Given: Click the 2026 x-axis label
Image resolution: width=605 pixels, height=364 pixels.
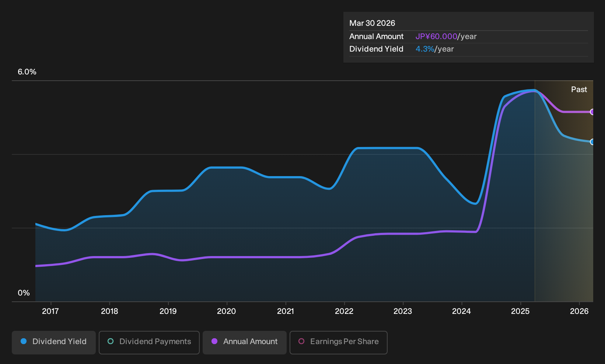Looking at the screenshot, I should [579, 311].
